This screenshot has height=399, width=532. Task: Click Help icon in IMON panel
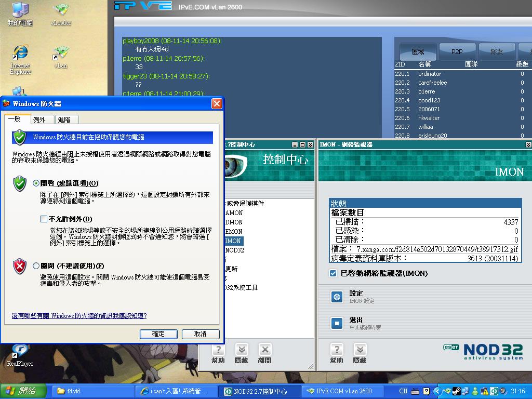(x=337, y=350)
